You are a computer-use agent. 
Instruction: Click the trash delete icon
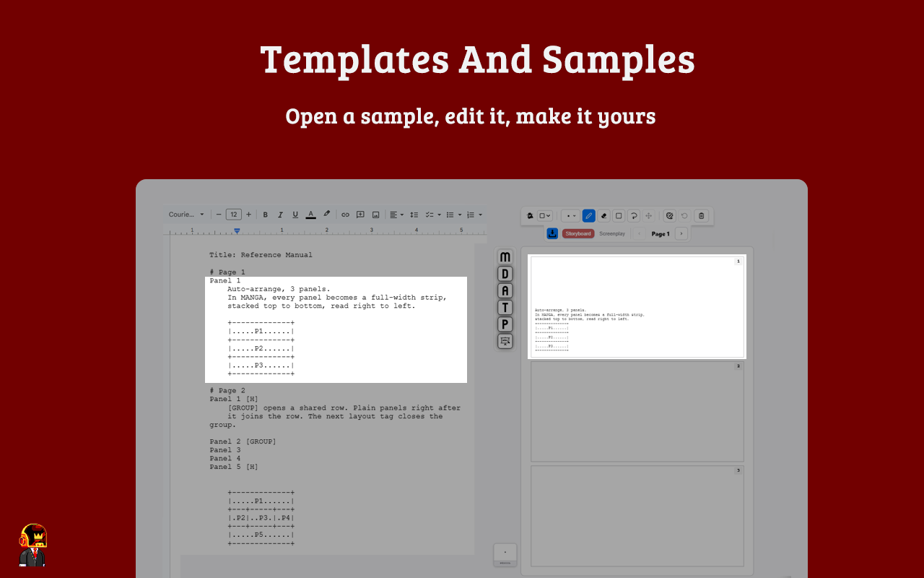tap(701, 215)
